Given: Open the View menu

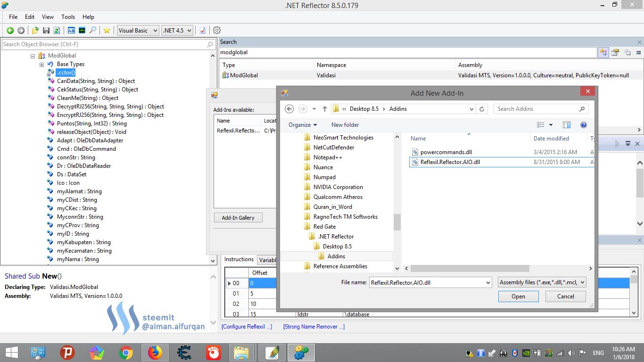Looking at the screenshot, I should [x=48, y=16].
